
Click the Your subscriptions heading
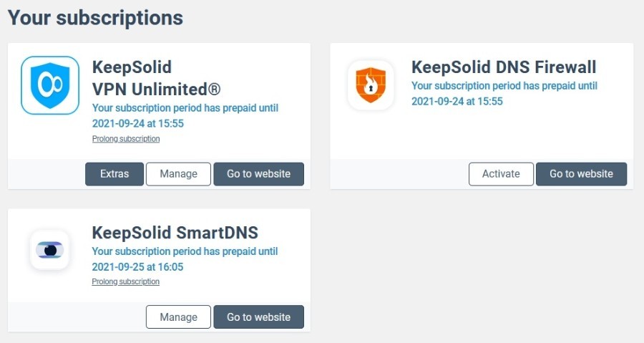(x=95, y=18)
